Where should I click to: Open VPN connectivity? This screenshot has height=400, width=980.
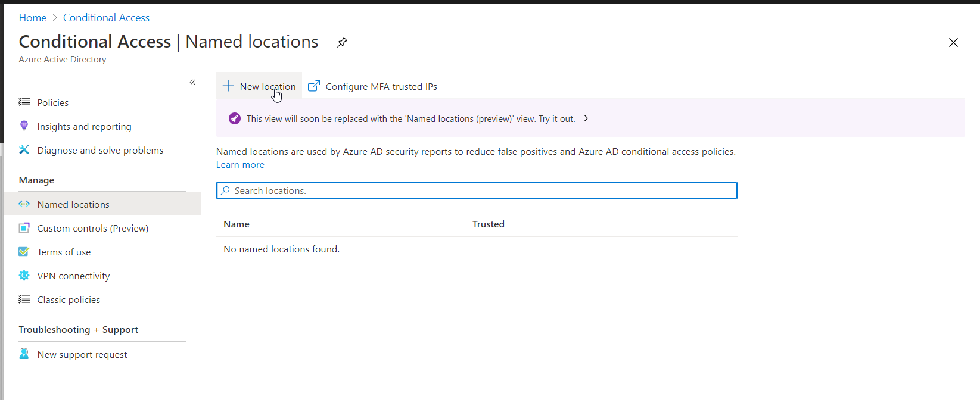(x=73, y=276)
